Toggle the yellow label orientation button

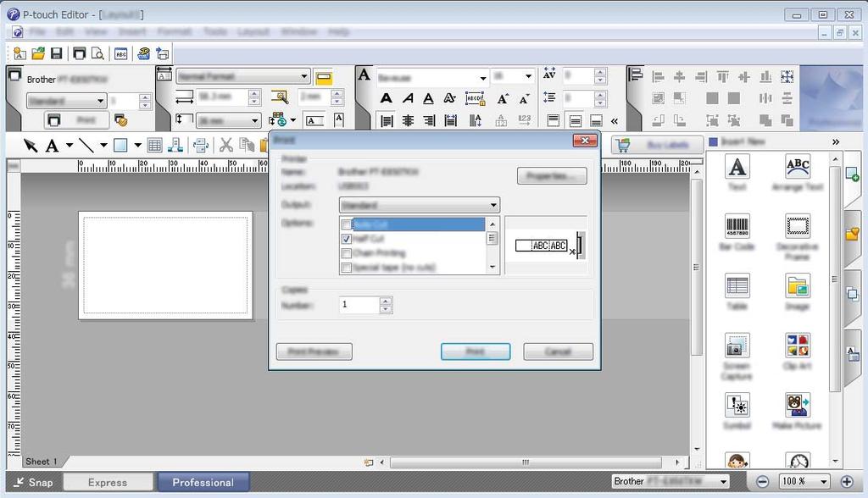tap(323, 77)
